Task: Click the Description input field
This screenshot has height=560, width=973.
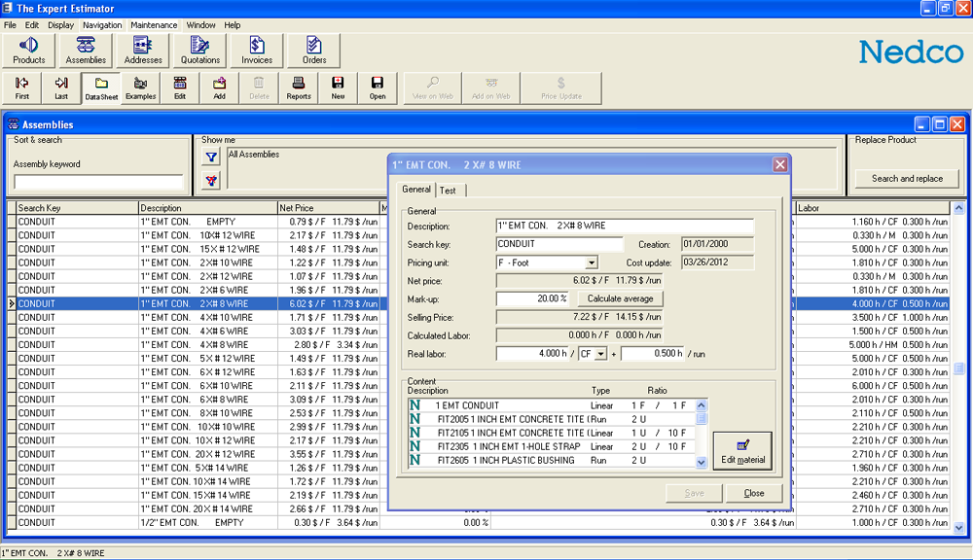Action: pyautogui.click(x=625, y=226)
